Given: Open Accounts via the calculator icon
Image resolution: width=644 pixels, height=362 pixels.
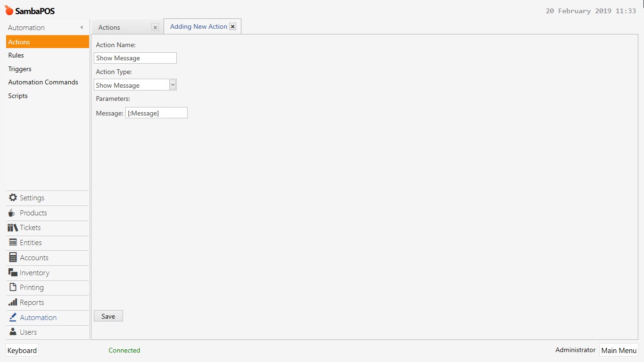Looking at the screenshot, I should pos(12,257).
